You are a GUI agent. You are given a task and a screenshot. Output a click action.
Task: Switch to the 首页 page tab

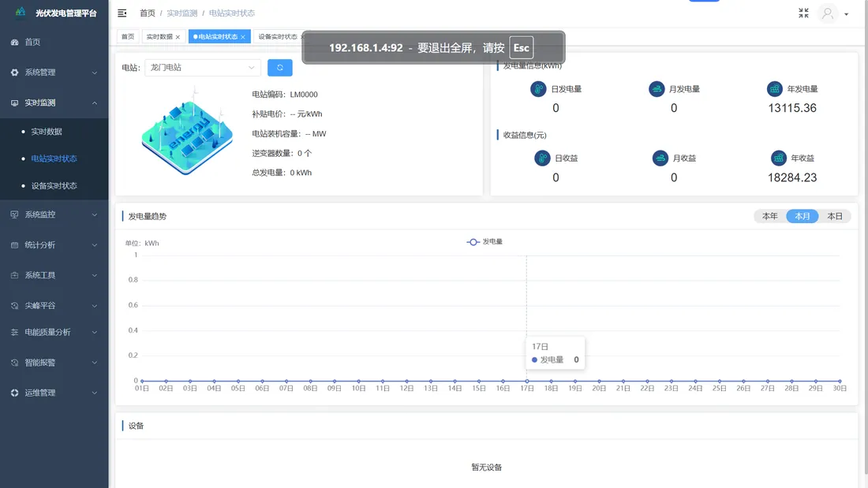tap(128, 36)
